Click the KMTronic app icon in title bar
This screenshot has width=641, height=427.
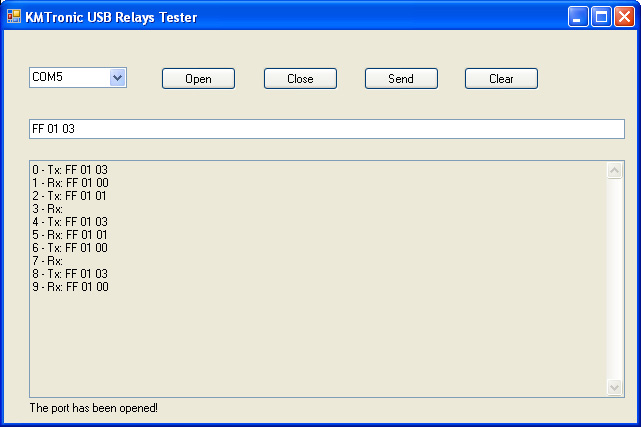coord(14,16)
